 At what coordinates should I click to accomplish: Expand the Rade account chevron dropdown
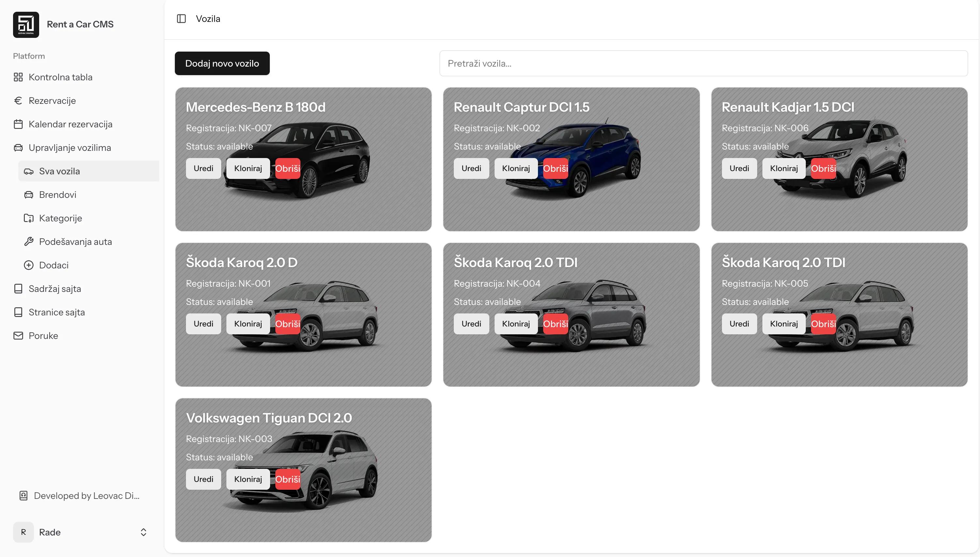tap(143, 532)
